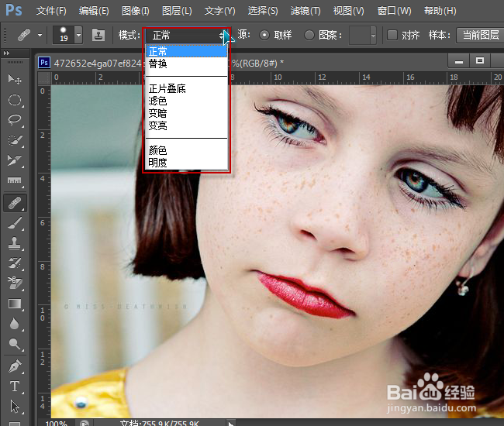This screenshot has height=426, width=504.
Task: Open 样本 当前图层 dropdown
Action: [x=481, y=35]
